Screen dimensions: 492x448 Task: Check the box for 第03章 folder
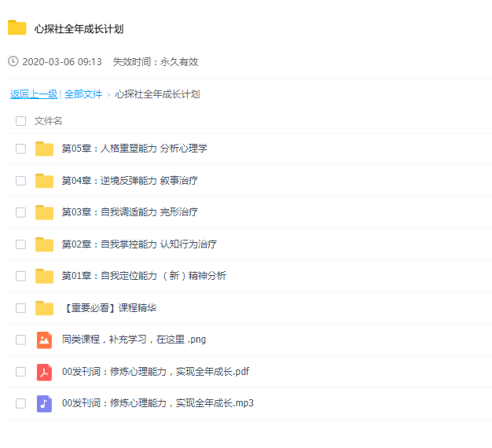pyautogui.click(x=20, y=212)
